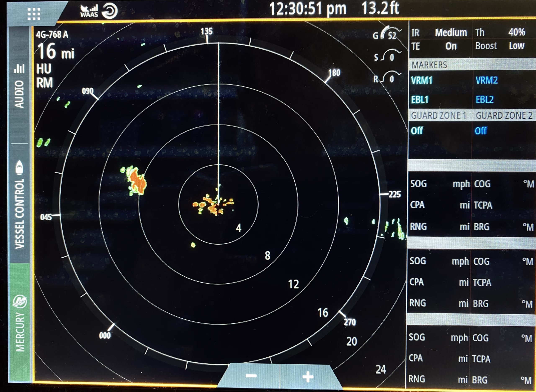Tap the 16 mi range indicator
The height and width of the screenshot is (392, 536).
point(56,51)
